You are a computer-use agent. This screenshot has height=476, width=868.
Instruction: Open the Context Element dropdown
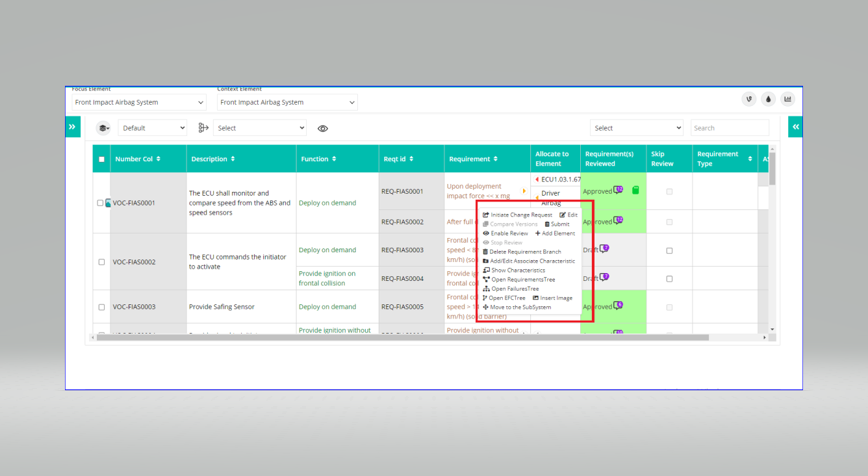[x=287, y=102]
